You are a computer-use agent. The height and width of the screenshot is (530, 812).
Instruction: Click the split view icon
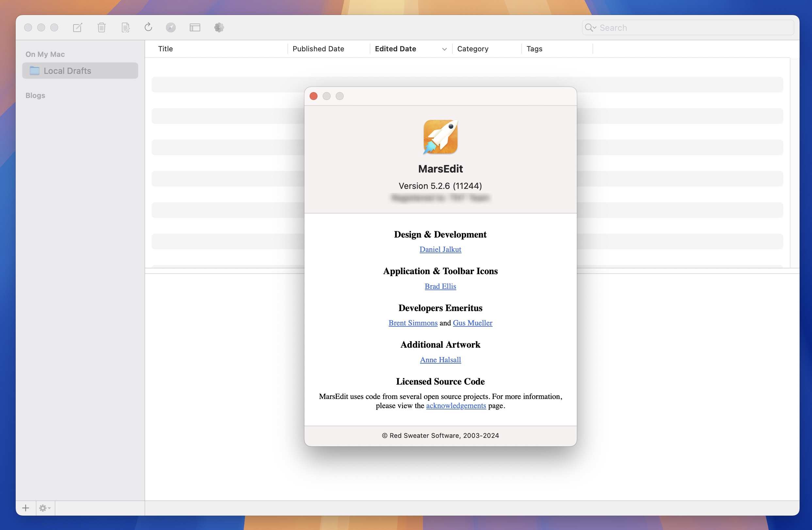(195, 27)
